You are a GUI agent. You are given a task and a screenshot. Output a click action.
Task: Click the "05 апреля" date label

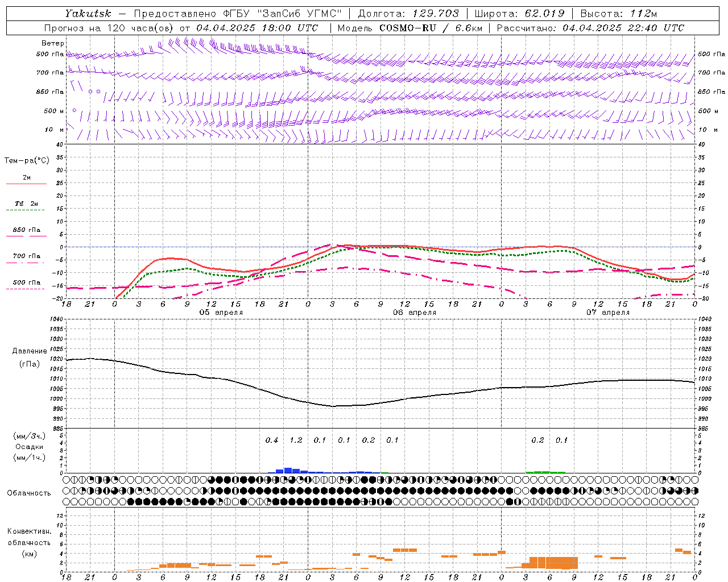pyautogui.click(x=221, y=313)
